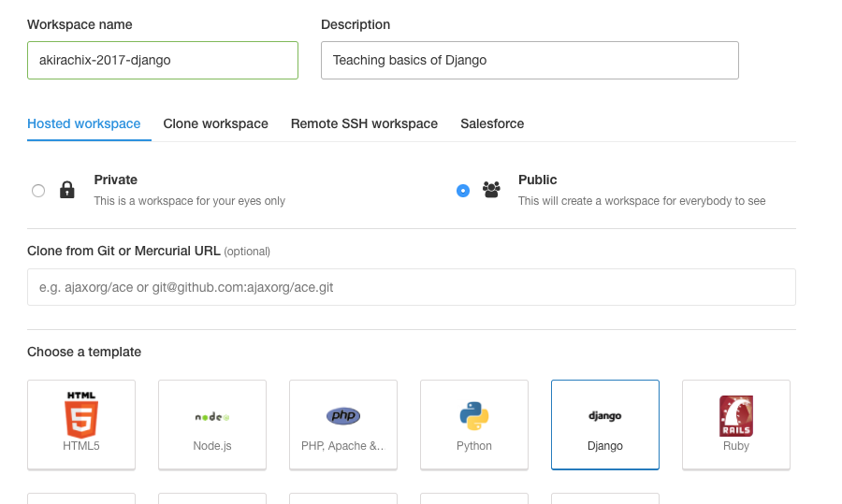Click the Private label text
This screenshot has width=842, height=504.
tap(116, 180)
